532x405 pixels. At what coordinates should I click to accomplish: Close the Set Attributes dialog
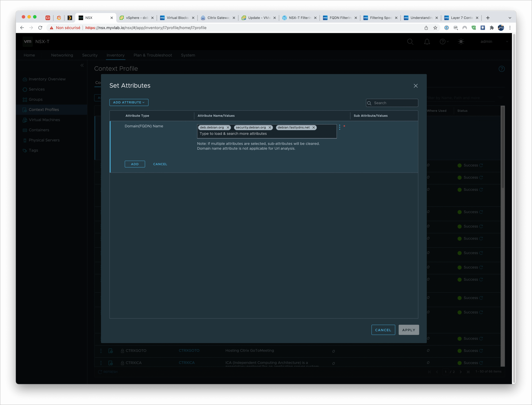tap(415, 86)
